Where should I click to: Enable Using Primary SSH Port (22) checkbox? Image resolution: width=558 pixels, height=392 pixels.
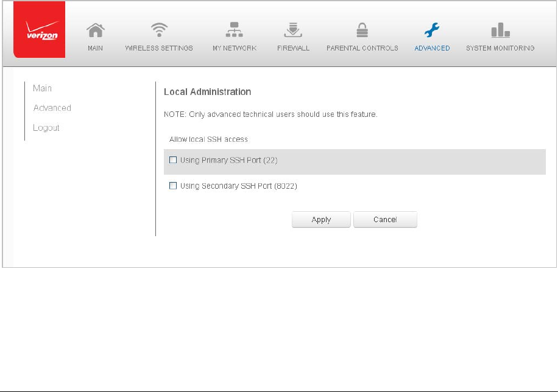pos(173,160)
